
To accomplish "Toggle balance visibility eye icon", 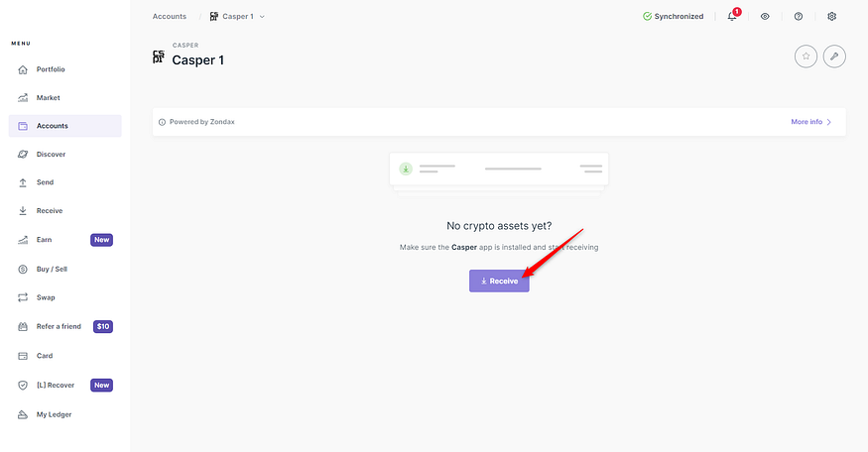I will tap(765, 17).
